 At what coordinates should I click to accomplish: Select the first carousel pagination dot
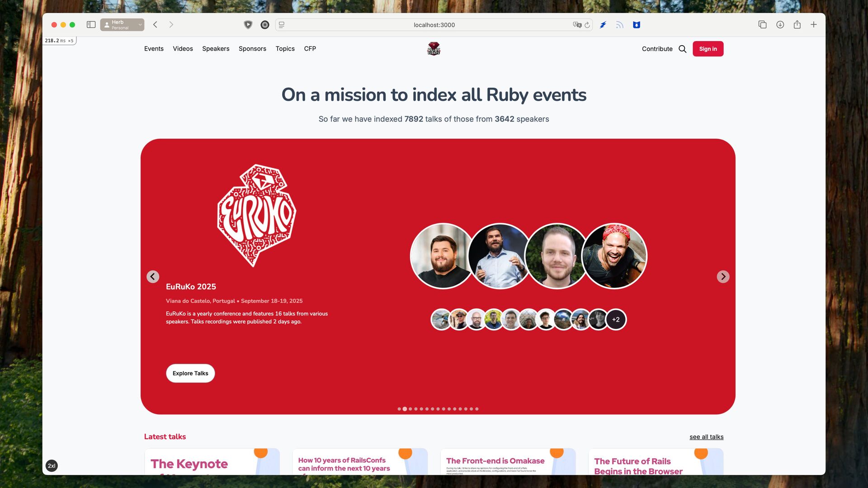(x=399, y=409)
